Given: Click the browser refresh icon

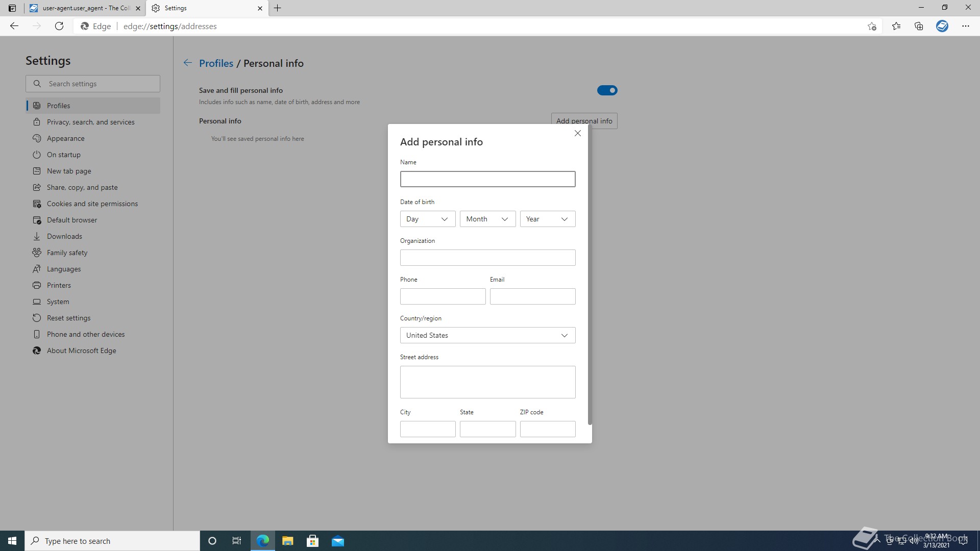Looking at the screenshot, I should click(x=59, y=26).
